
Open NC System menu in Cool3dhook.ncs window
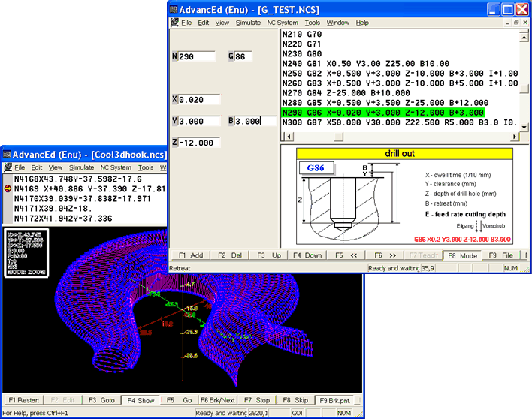pos(116,167)
